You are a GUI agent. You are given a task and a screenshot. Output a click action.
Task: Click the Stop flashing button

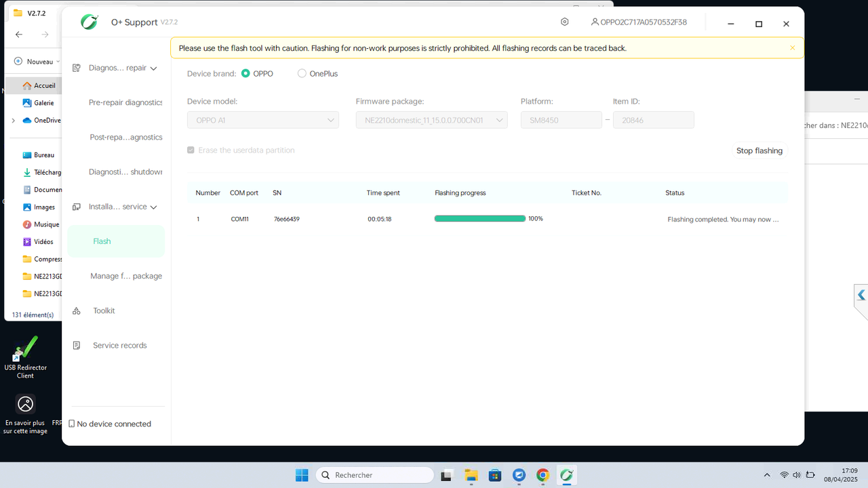pyautogui.click(x=759, y=150)
